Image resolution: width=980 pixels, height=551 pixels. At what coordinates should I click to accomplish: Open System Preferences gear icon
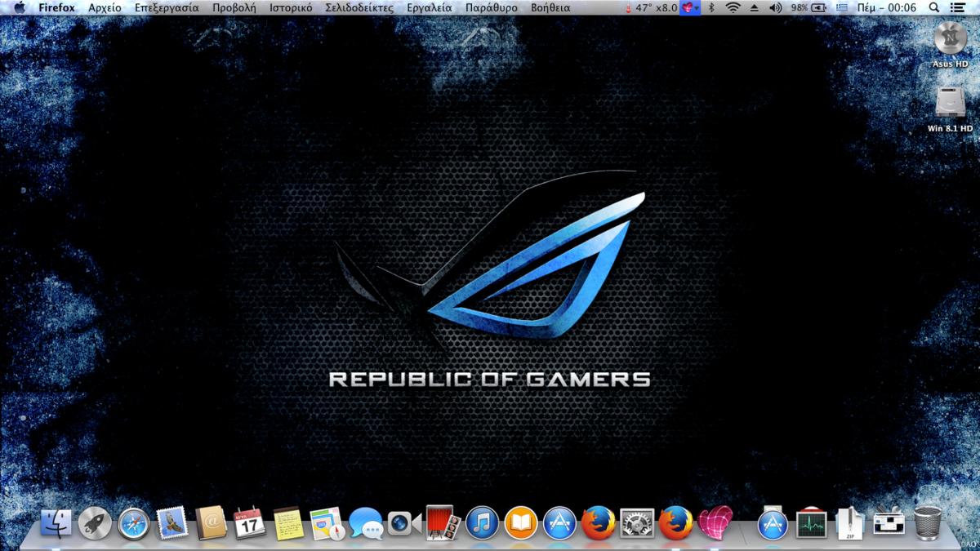pyautogui.click(x=637, y=522)
